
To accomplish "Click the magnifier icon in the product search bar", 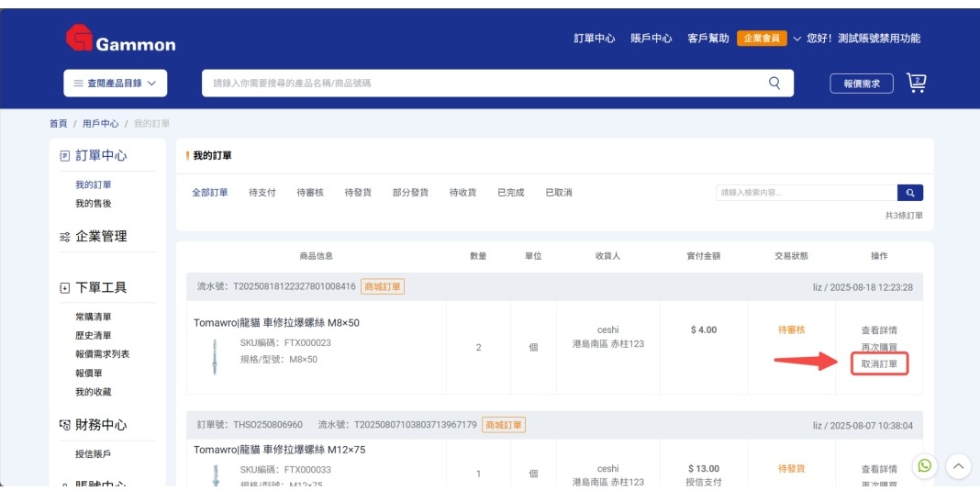I will point(775,83).
